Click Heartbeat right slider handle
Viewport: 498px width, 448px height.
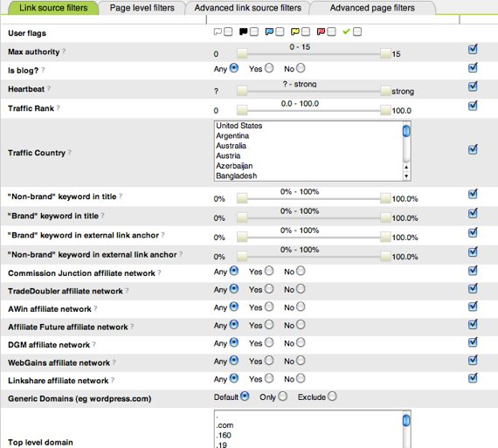coord(385,91)
